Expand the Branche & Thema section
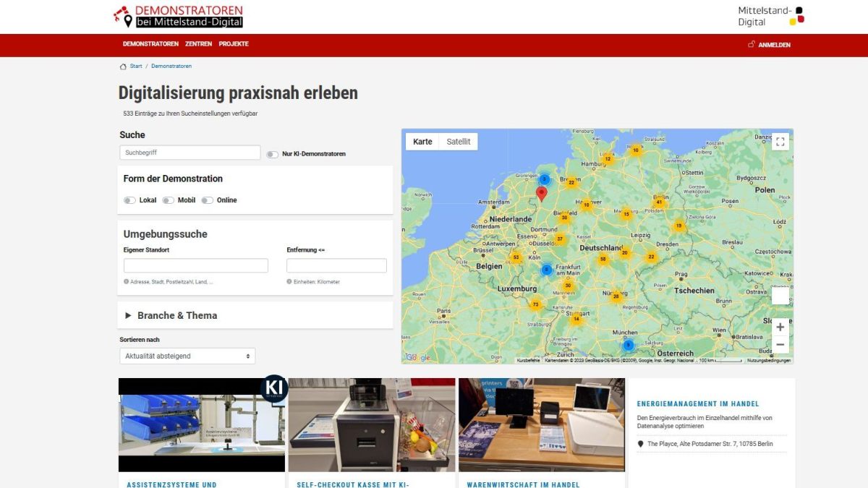This screenshot has width=868, height=488. tap(177, 315)
